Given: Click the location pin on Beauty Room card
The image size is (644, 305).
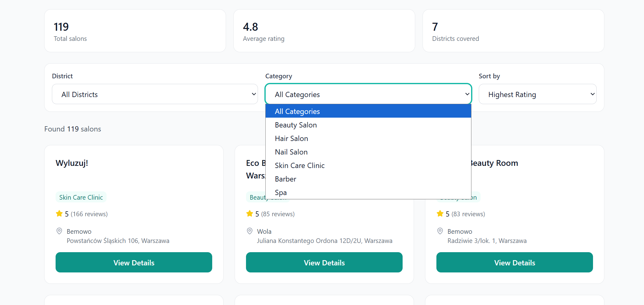Looking at the screenshot, I should click(x=440, y=231).
